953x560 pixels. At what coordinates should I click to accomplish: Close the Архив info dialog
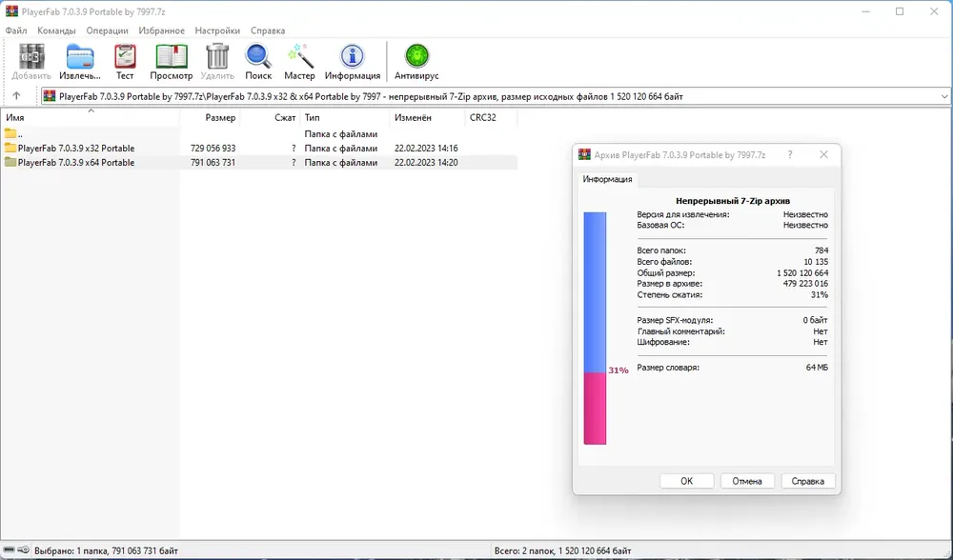point(823,155)
